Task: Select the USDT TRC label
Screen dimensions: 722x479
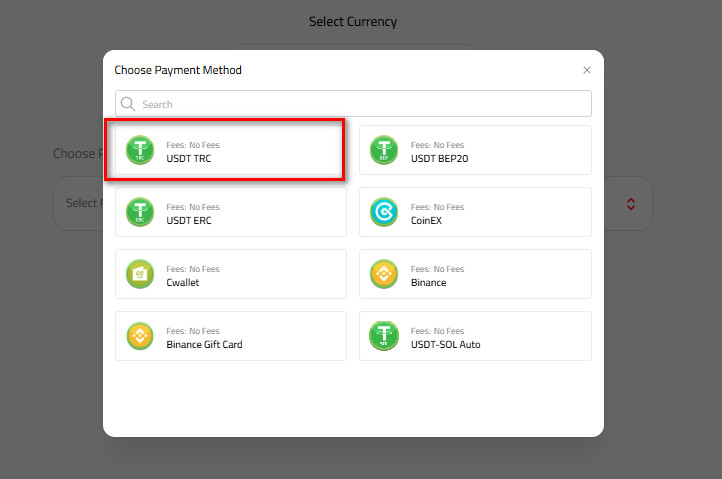Action: 189,158
